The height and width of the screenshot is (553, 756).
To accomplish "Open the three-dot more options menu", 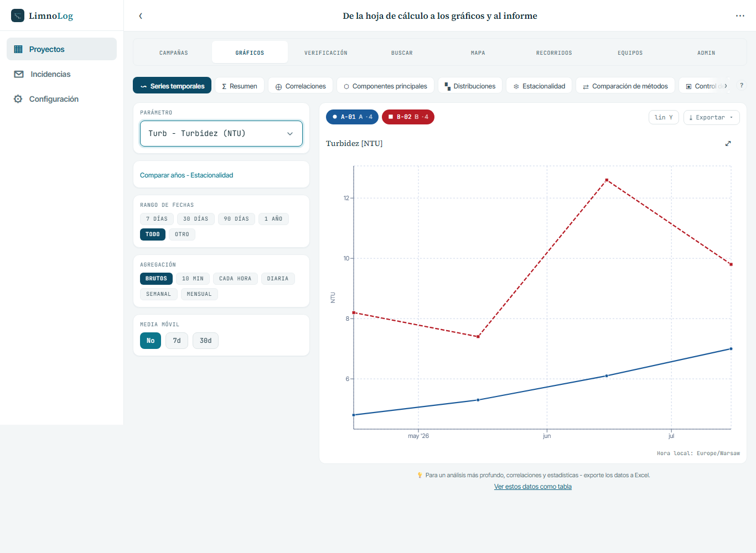I will pos(740,16).
